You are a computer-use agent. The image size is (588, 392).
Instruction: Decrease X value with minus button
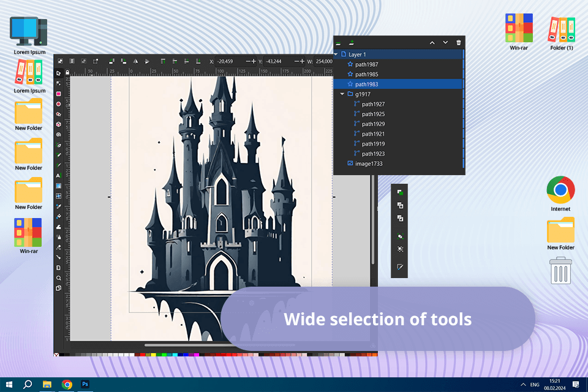[248, 61]
